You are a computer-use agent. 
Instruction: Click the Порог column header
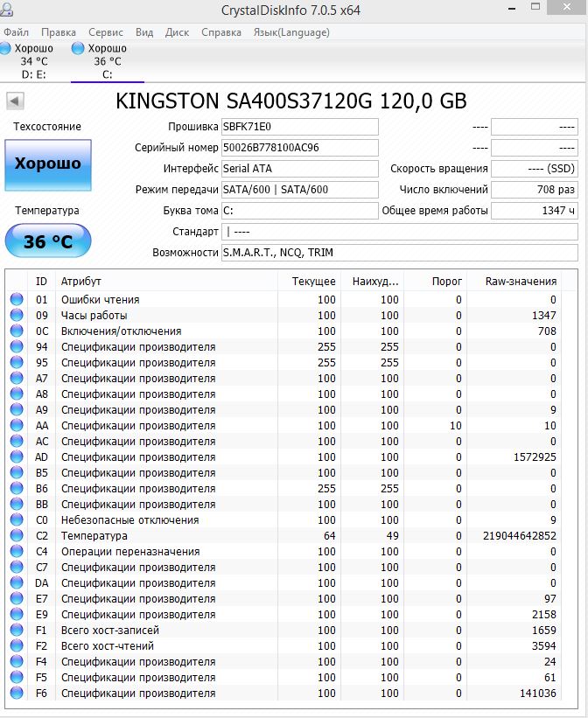click(436, 281)
